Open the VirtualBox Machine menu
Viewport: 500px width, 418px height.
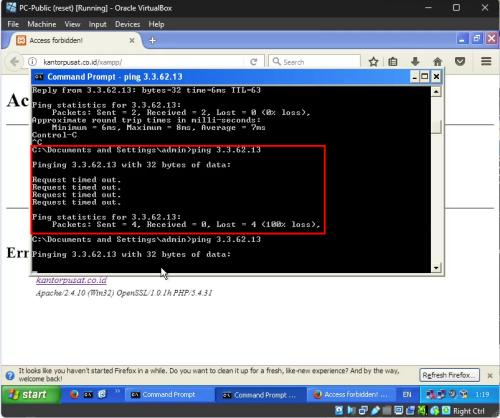(x=42, y=24)
